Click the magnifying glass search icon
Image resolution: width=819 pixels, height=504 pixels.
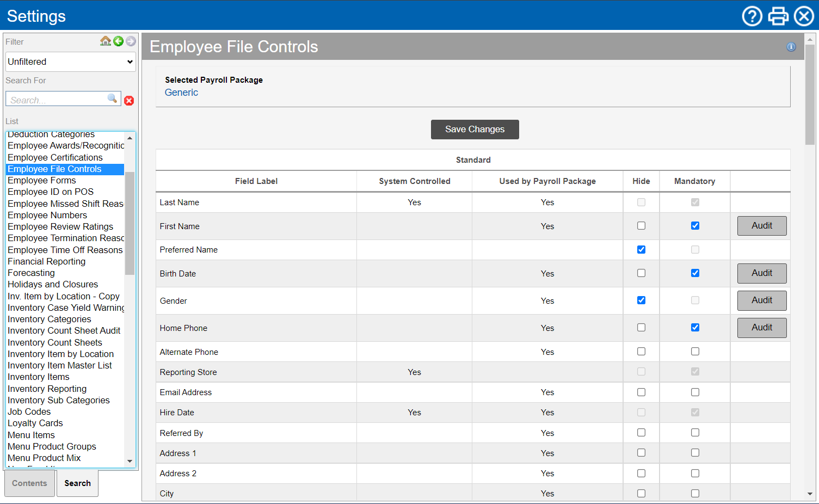click(112, 99)
